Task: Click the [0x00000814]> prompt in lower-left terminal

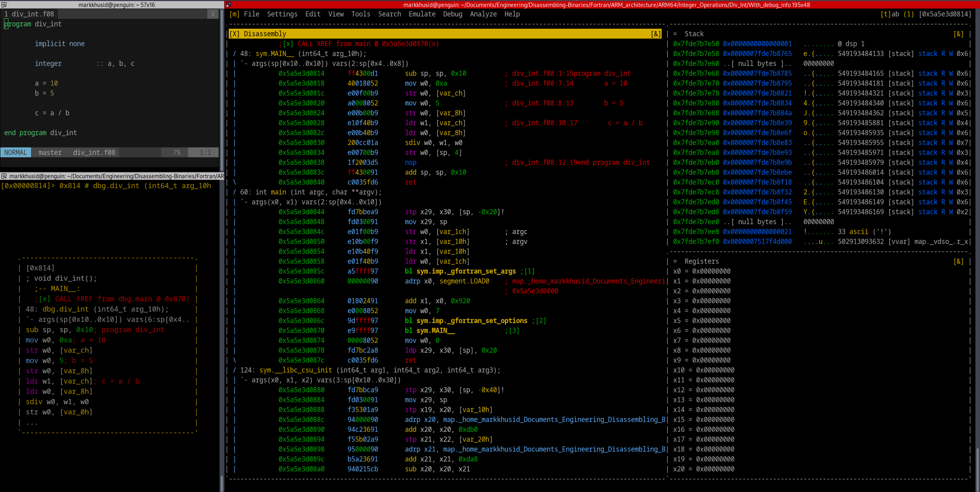Action: (x=28, y=186)
